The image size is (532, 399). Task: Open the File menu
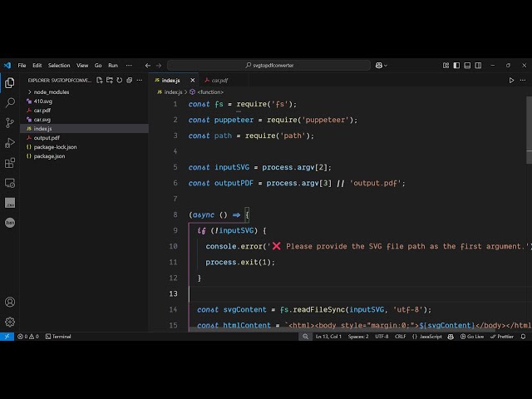(22, 66)
